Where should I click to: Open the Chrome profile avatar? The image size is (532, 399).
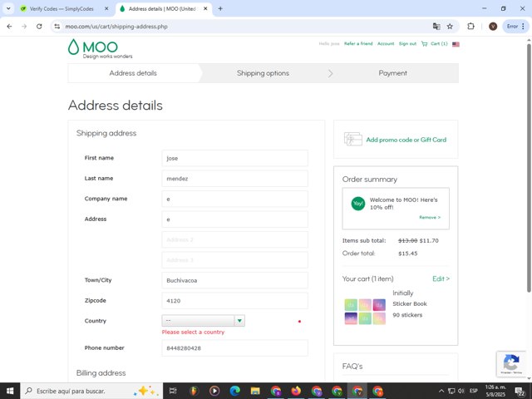point(493,26)
